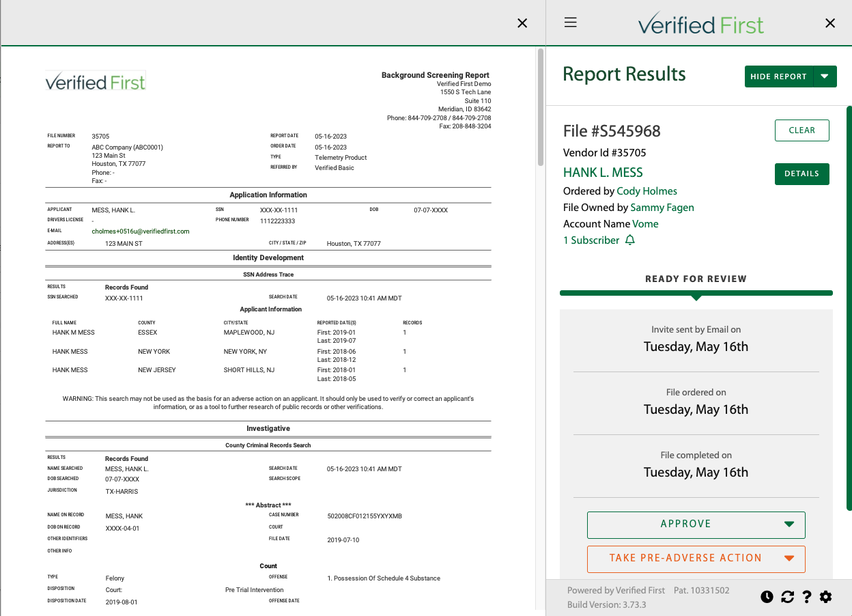Screen dimensions: 852x616
Task: Click the County Criminal Records Search heading
Action: 268,445
